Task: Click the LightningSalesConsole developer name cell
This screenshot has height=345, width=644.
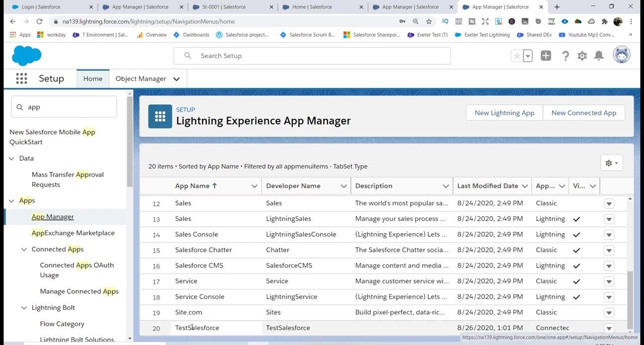Action: [x=301, y=234]
